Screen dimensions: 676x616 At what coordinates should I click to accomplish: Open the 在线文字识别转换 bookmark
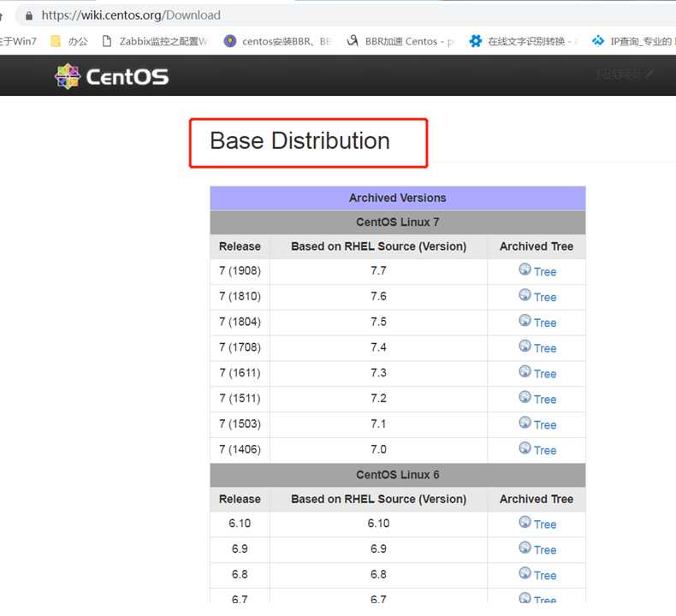click(523, 41)
